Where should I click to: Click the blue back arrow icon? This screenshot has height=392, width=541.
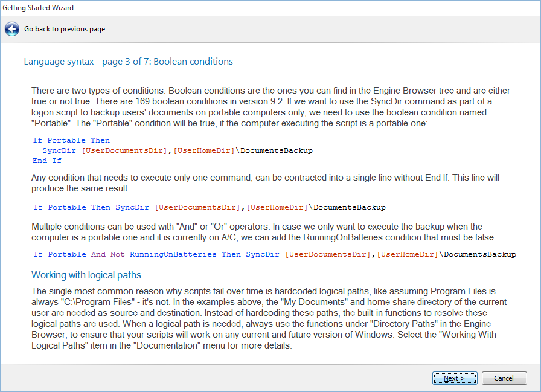point(12,30)
